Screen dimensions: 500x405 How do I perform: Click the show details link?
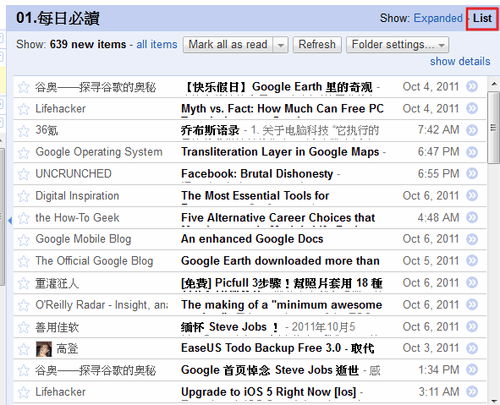tap(460, 61)
